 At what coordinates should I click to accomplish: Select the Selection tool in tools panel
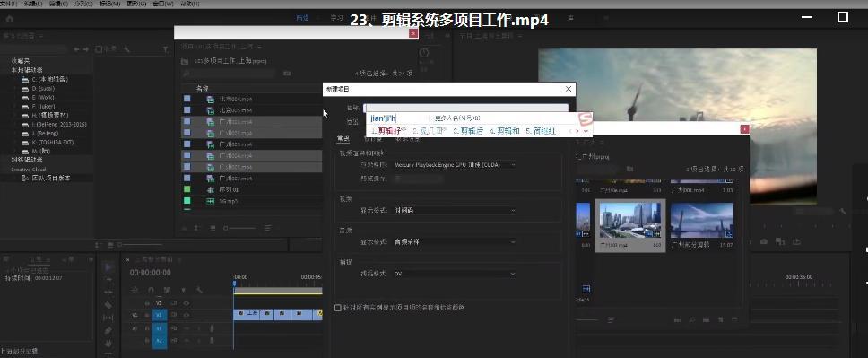(108, 267)
